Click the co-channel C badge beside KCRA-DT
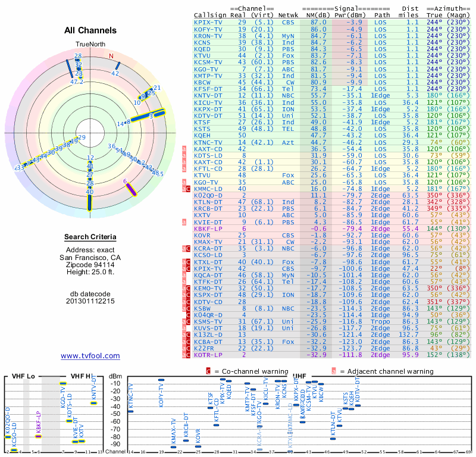This screenshot has height=457, width=476. (x=188, y=248)
